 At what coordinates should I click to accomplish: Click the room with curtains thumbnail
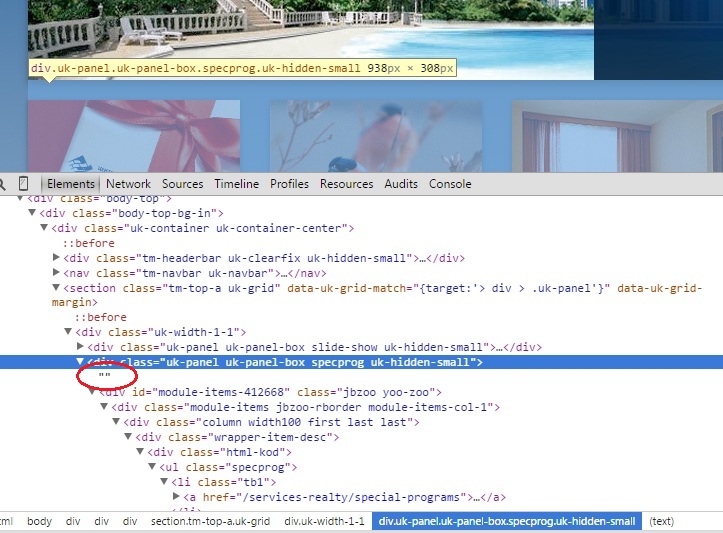pos(617,136)
